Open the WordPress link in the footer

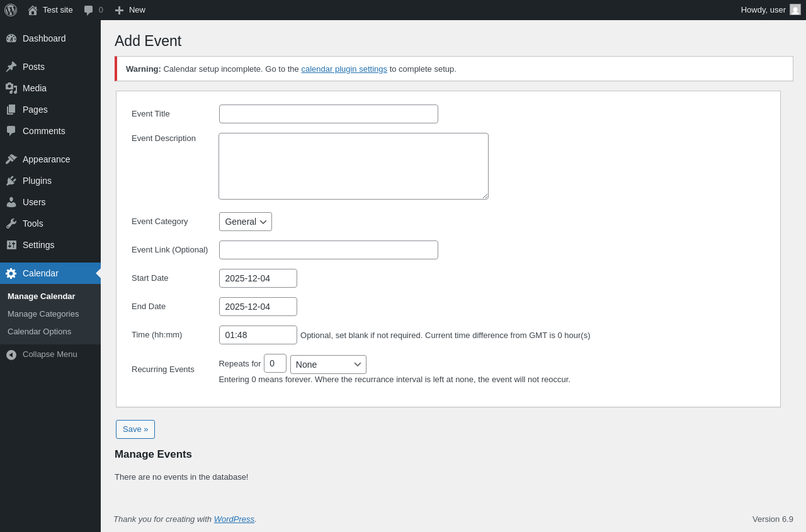234,519
